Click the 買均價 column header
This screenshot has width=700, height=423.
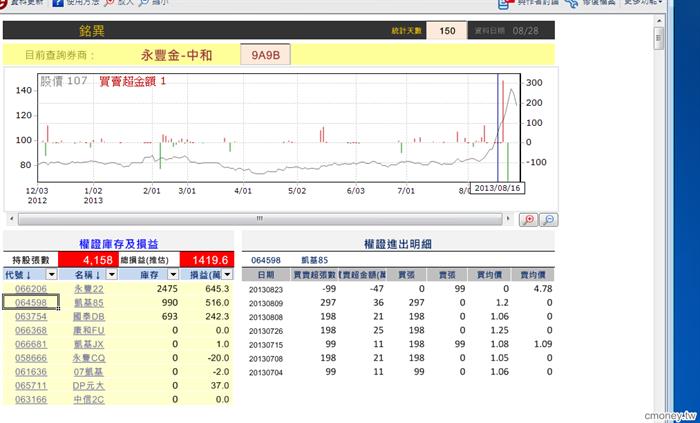(x=489, y=274)
